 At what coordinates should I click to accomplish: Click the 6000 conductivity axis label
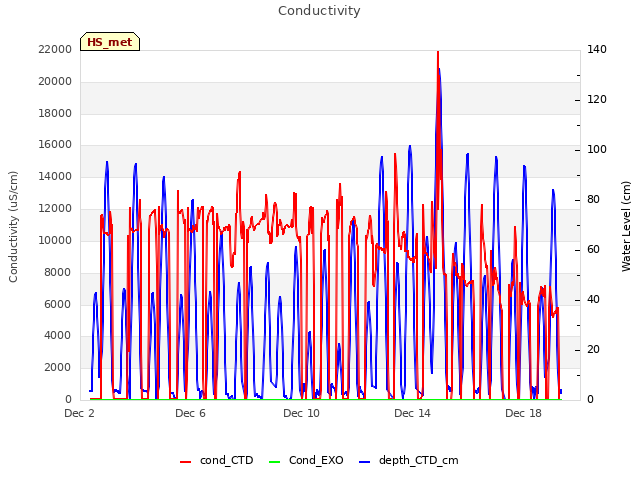[58, 304]
